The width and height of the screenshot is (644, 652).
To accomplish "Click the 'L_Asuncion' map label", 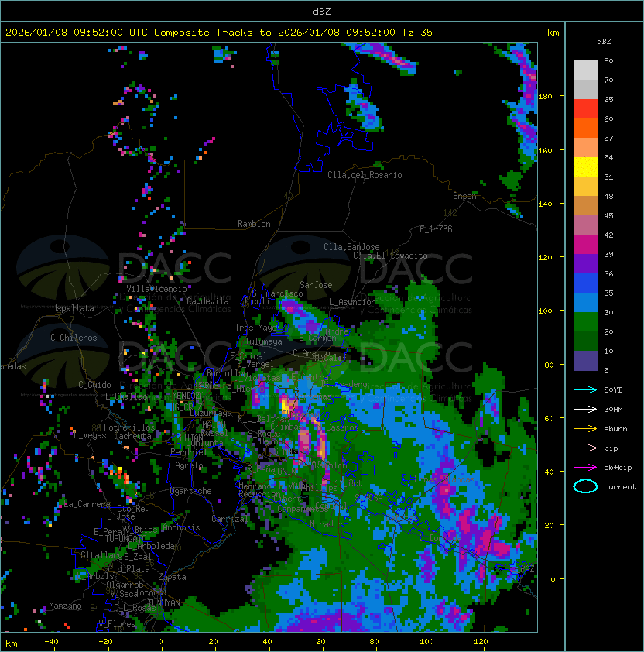I will (x=352, y=302).
